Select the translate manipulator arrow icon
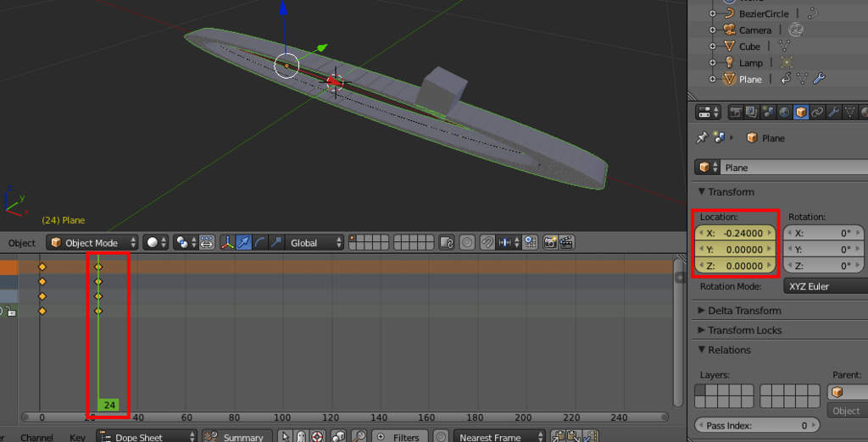868x442 pixels. [244, 243]
